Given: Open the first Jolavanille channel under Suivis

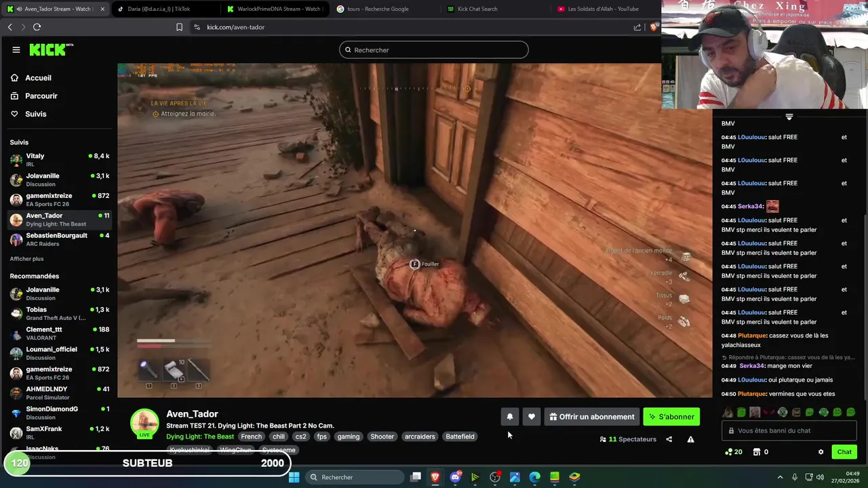Looking at the screenshot, I should (59, 180).
